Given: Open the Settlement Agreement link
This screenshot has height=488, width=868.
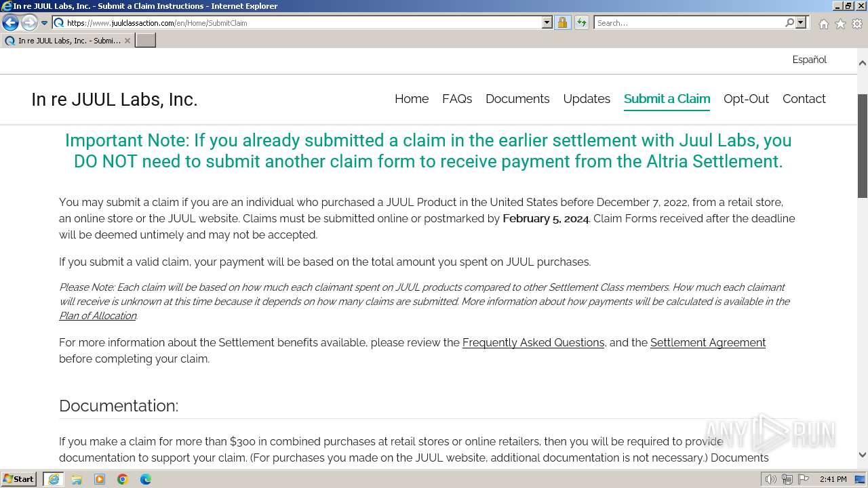Looking at the screenshot, I should coord(708,343).
